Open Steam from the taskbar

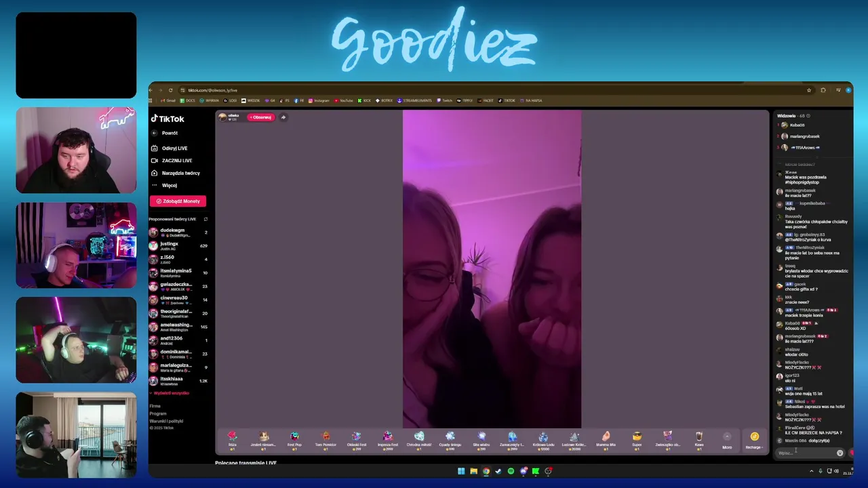coord(498,471)
